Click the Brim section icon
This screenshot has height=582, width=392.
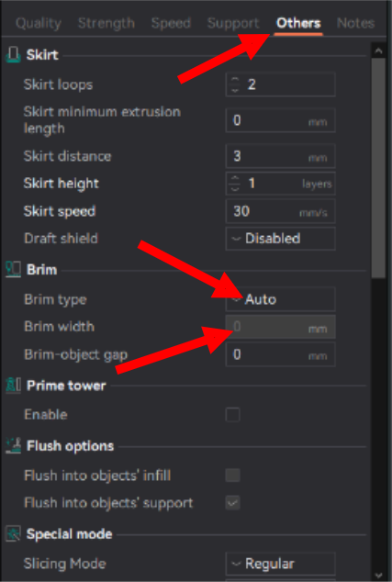point(13,270)
